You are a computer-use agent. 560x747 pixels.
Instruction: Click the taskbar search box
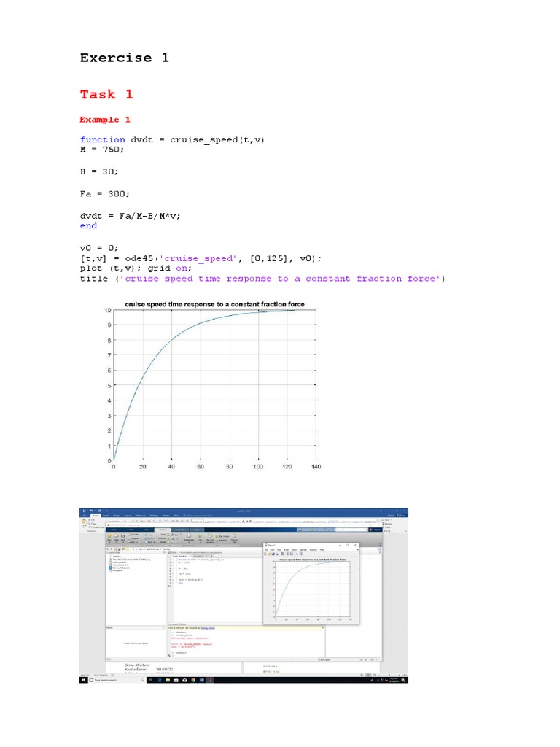(105, 680)
